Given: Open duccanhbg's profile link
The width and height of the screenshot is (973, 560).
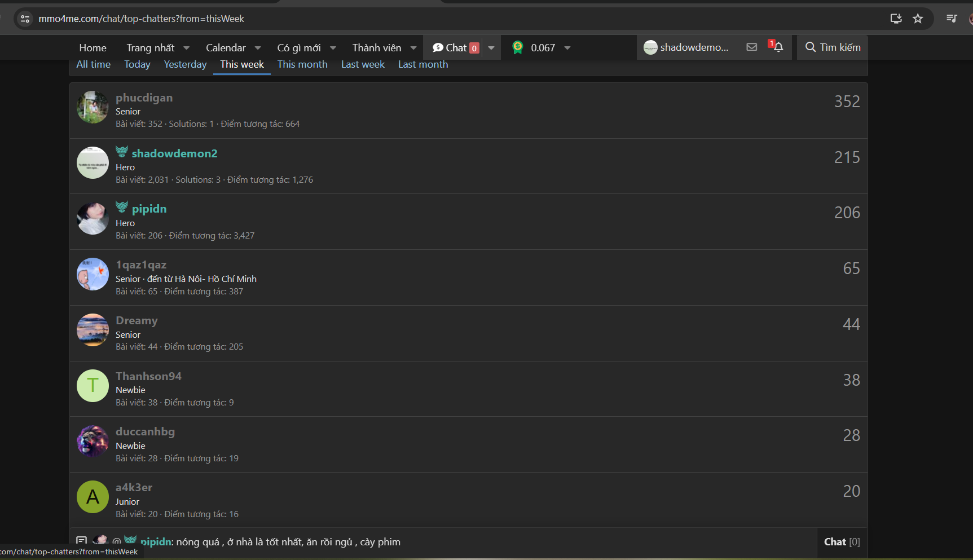Looking at the screenshot, I should point(145,431).
